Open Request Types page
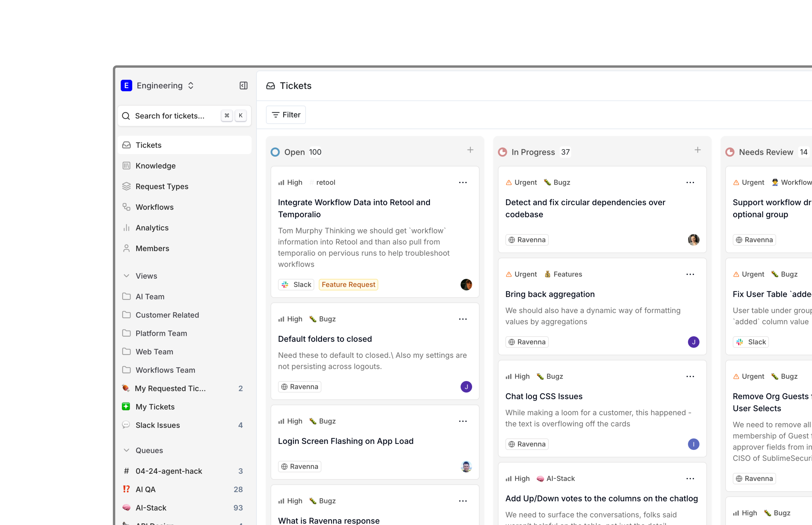The width and height of the screenshot is (812, 525). click(x=185, y=186)
